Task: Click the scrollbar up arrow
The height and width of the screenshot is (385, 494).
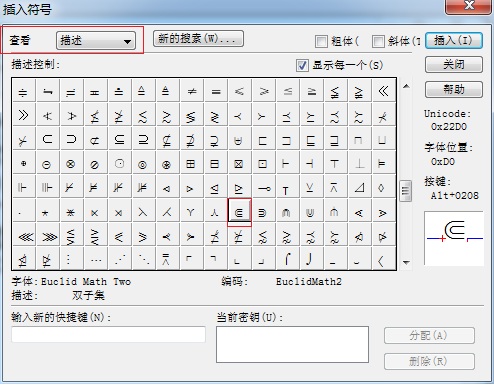Action: pyautogui.click(x=406, y=86)
